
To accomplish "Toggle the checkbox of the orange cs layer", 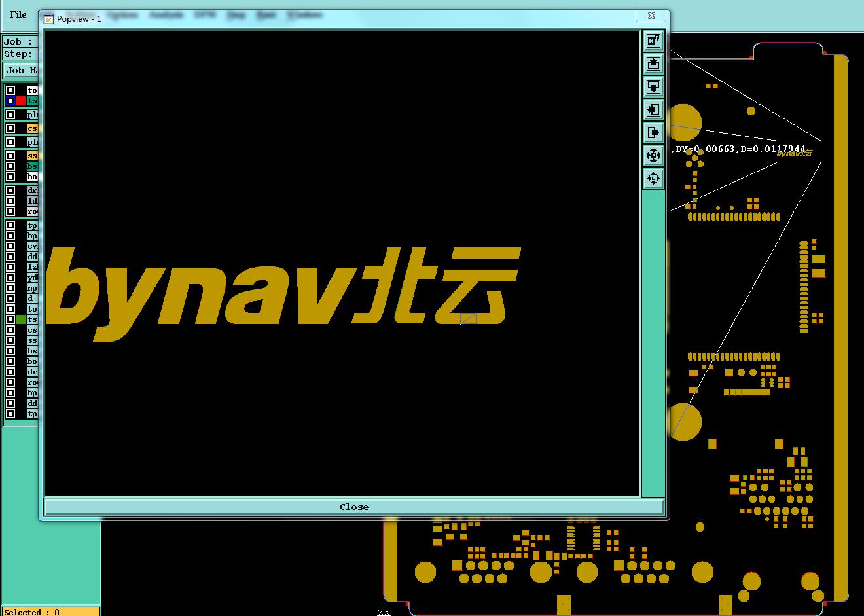I will [x=10, y=128].
